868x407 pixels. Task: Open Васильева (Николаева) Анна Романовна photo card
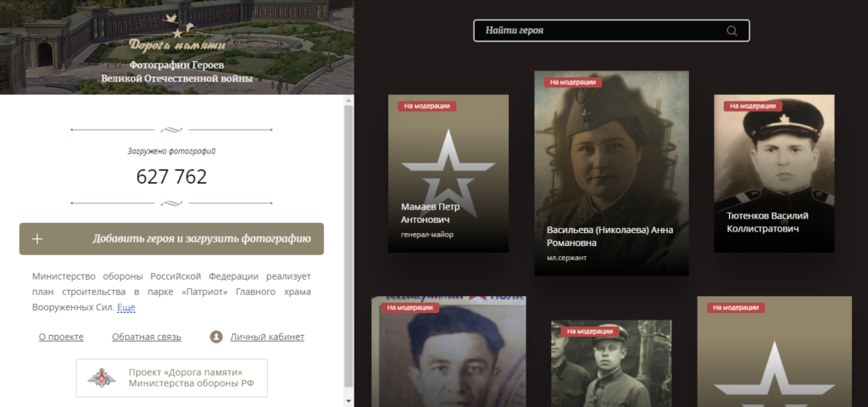[x=612, y=173]
